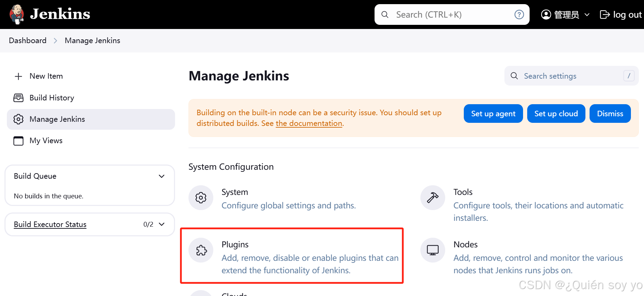Click the Nodes monitor icon
This screenshot has width=644, height=296.
pos(433,250)
